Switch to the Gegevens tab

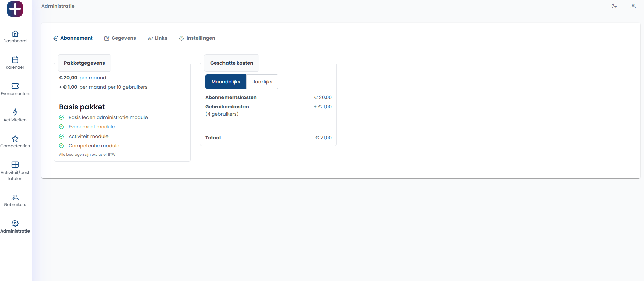(120, 38)
